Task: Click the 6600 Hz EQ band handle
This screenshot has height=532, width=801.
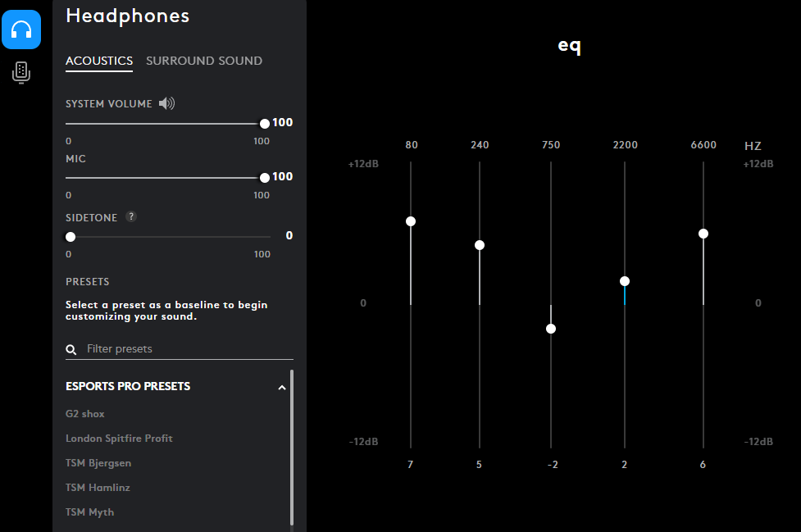Action: click(x=703, y=234)
